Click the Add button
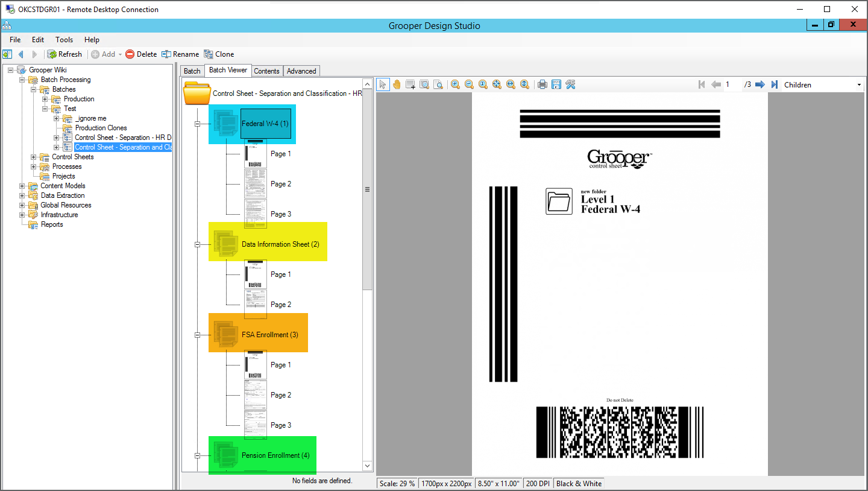 point(106,54)
